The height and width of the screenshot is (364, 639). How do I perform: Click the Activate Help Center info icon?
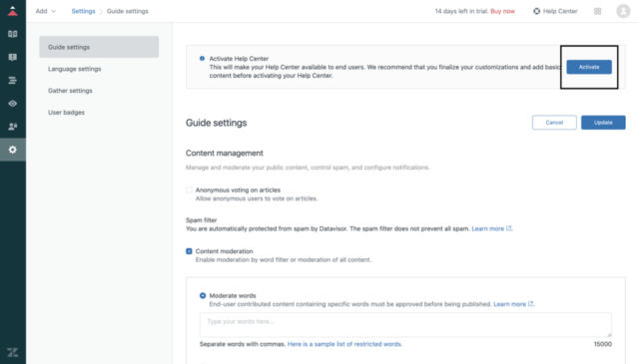tap(202, 59)
